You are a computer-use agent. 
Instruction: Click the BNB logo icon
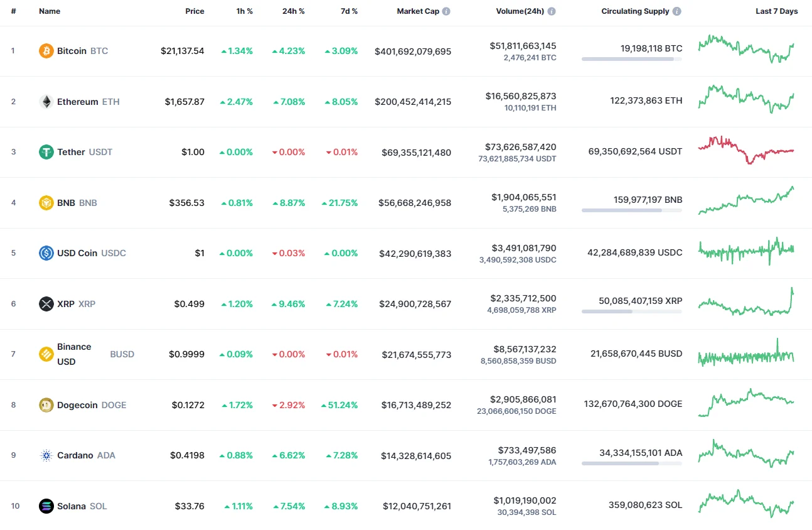[x=46, y=202]
